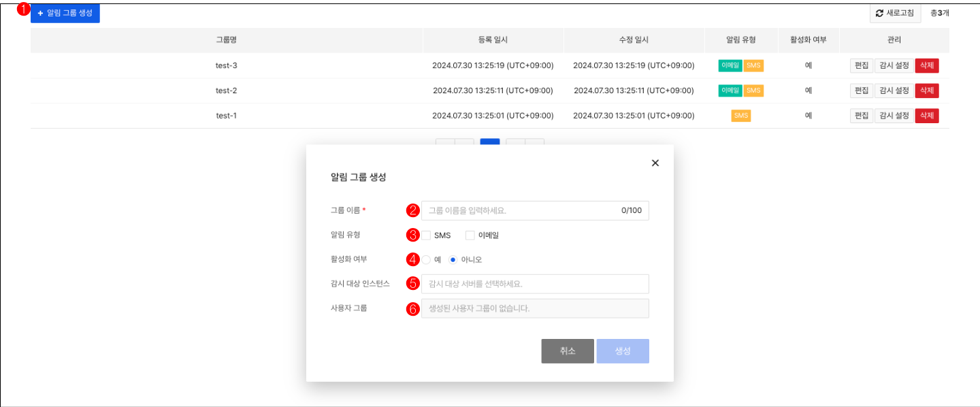Click the 생성 button in dialog
The width and height of the screenshot is (980, 407).
pos(623,351)
